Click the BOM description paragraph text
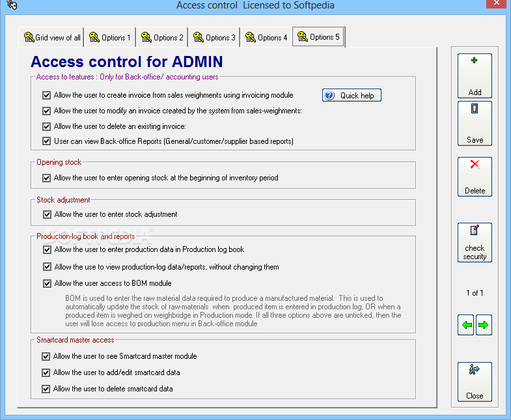 233,311
